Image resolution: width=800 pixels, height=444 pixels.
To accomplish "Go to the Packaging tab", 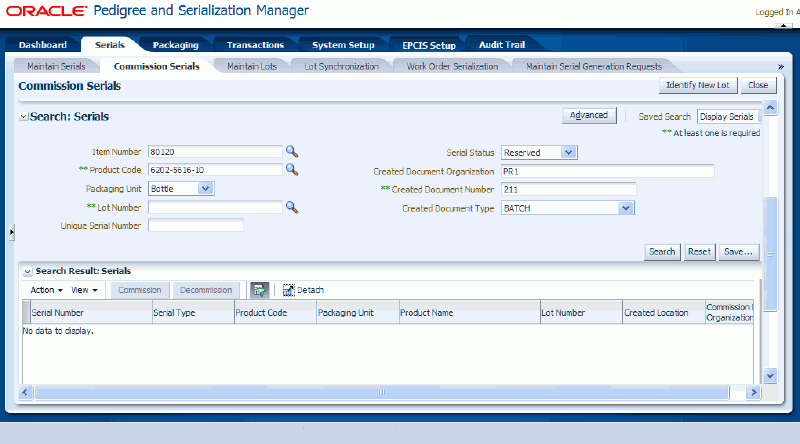I will [176, 45].
